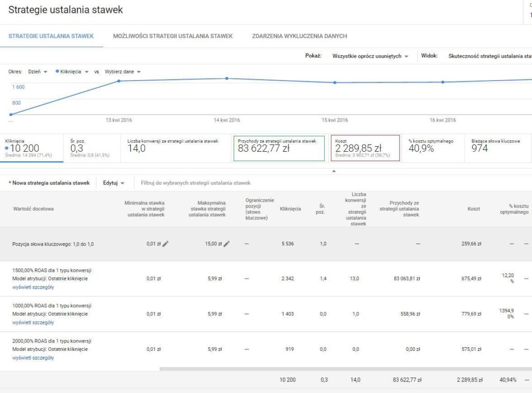The width and height of the screenshot is (532, 393).
Task: Switch to Strategie ustalania stawek tab
Action: pos(51,36)
